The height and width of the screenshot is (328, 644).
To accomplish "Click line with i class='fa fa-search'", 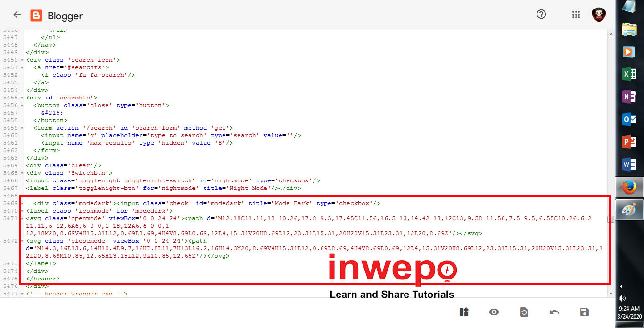I will coord(88,75).
